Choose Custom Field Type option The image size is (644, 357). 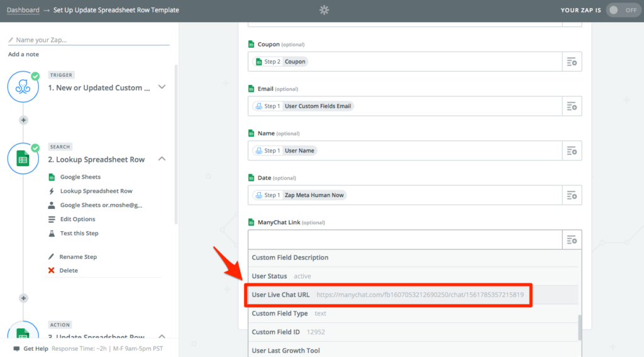(413, 314)
